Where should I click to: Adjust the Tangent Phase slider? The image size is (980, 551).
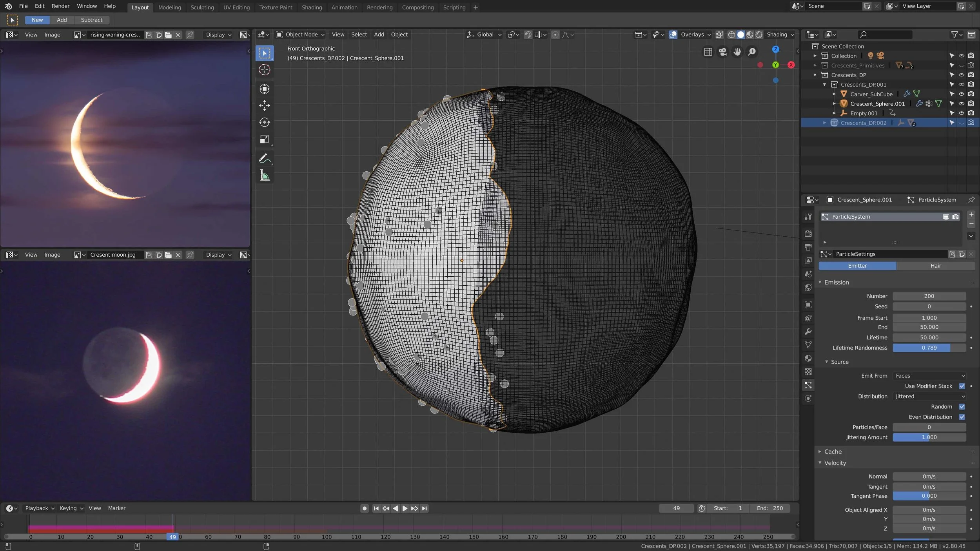(x=929, y=496)
